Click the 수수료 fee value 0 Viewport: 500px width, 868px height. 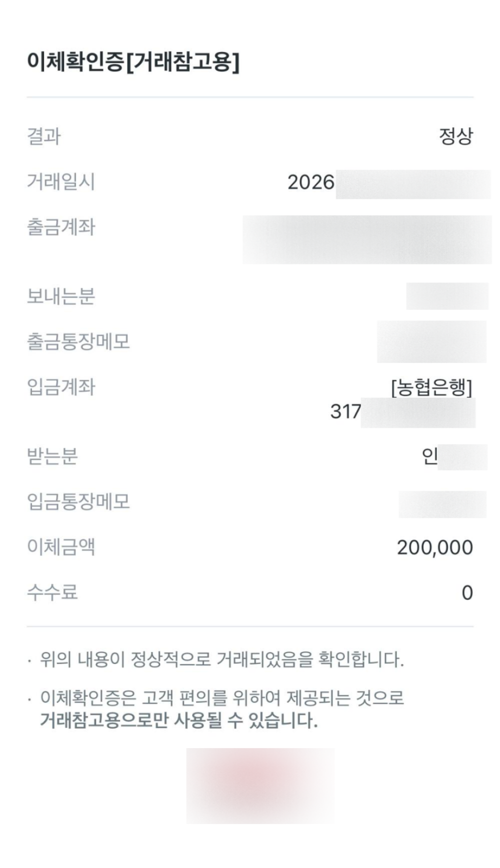pos(467,593)
